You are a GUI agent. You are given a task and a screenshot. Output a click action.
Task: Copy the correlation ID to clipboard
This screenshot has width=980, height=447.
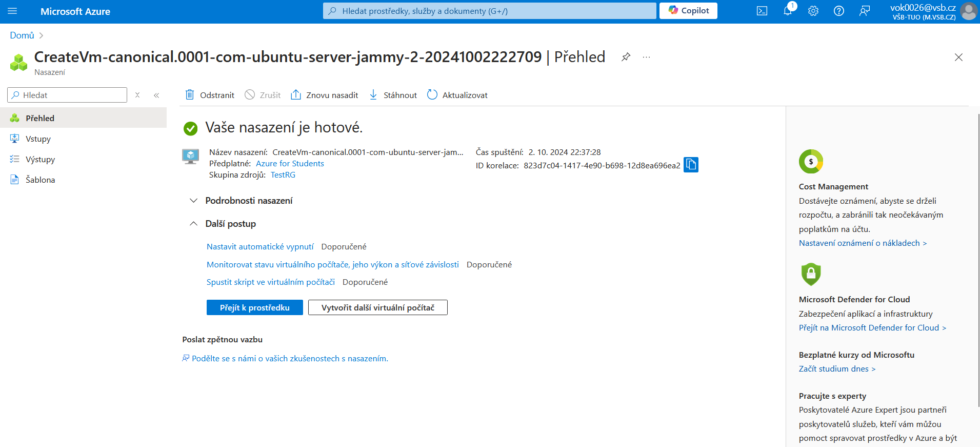pos(691,165)
